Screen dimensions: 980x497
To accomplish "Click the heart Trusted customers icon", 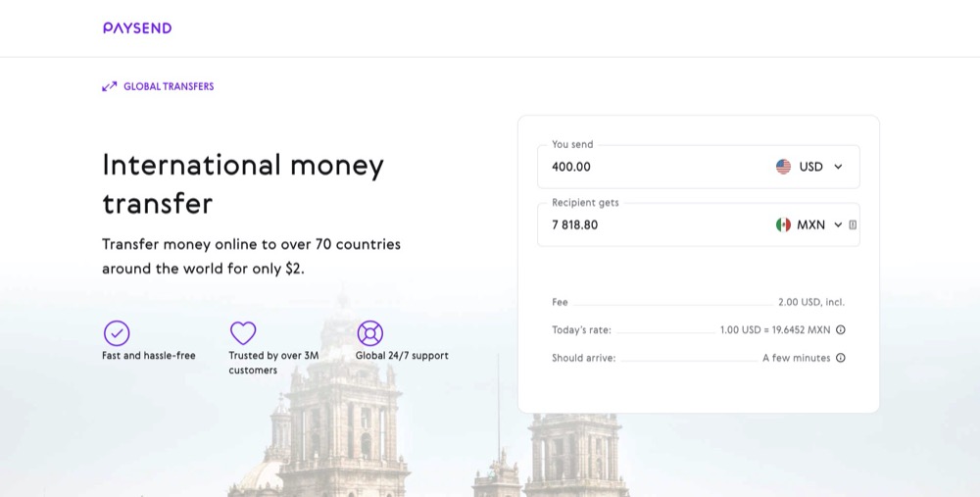I will (243, 332).
